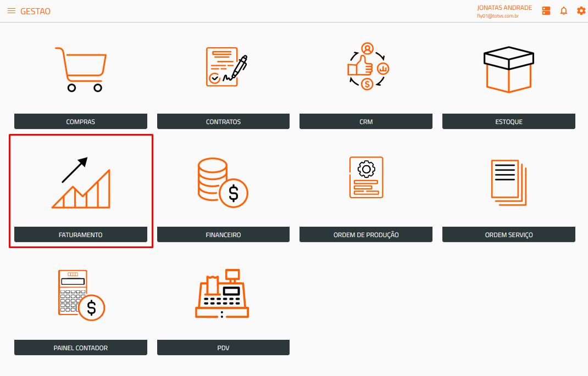
Task: Click the CRM thumbs-up cycle icon
Action: click(x=368, y=66)
